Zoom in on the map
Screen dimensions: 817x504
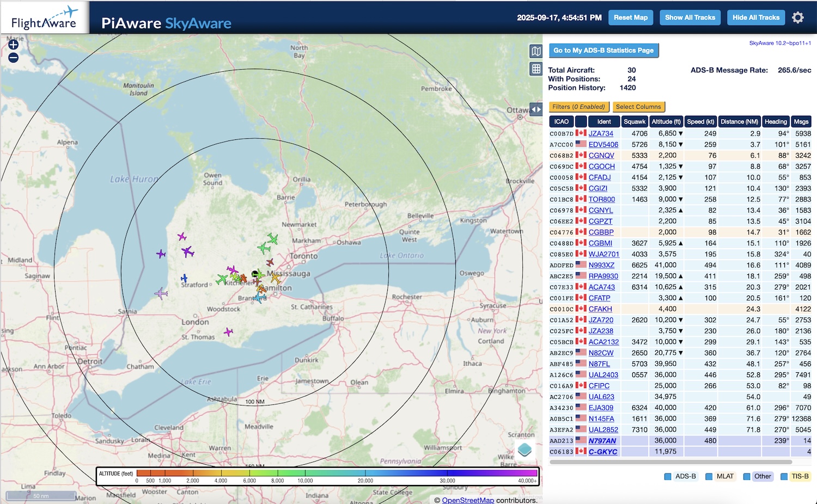pyautogui.click(x=14, y=45)
